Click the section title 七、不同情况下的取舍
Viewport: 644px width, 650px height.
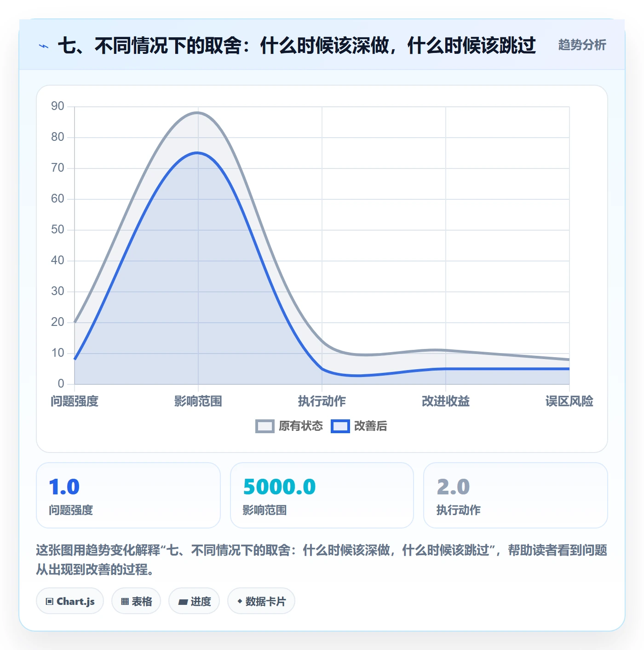click(297, 46)
